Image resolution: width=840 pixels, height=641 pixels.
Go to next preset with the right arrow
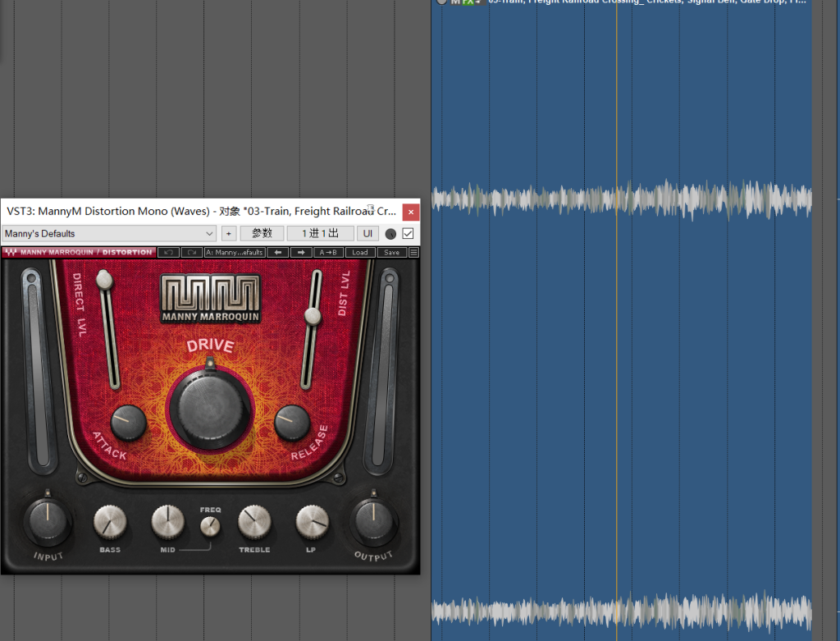301,253
